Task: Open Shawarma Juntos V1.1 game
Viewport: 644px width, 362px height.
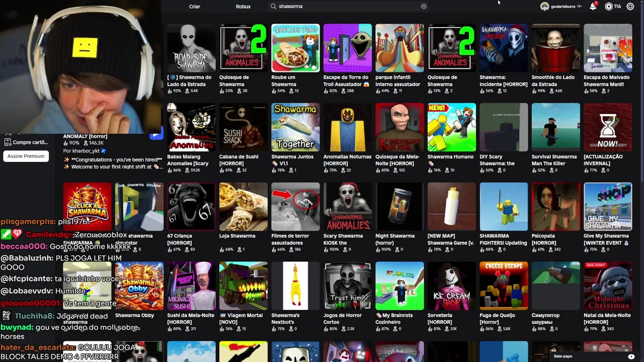Action: pos(295,127)
